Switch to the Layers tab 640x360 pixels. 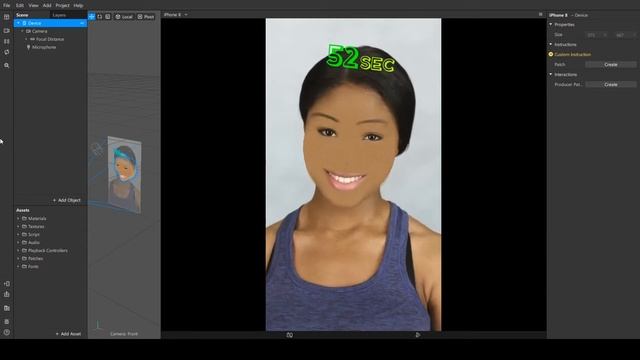tap(59, 15)
